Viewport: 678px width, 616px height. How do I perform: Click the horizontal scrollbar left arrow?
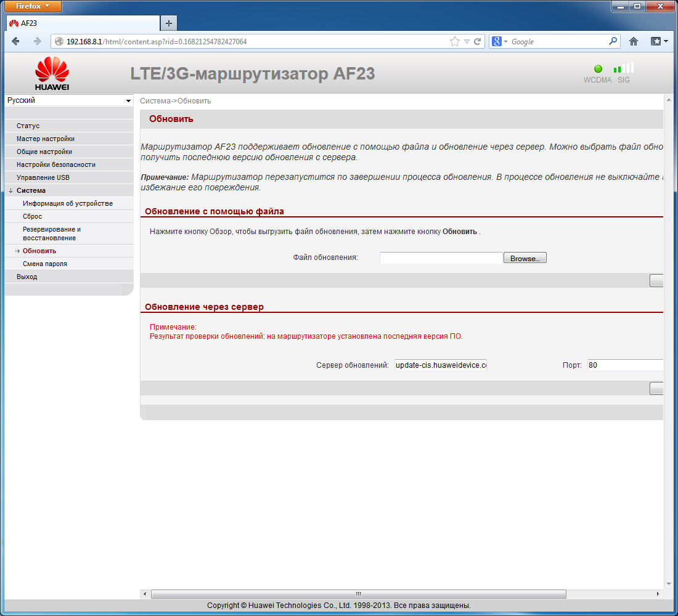145,594
